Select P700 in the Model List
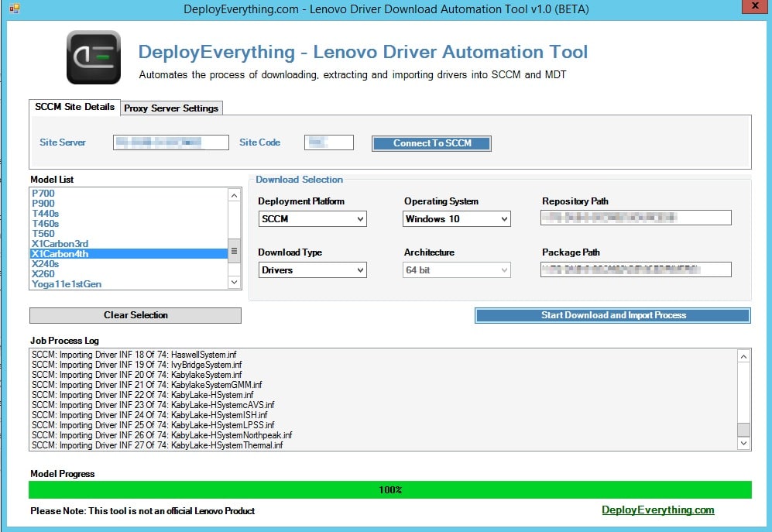The image size is (772, 532). coord(129,194)
